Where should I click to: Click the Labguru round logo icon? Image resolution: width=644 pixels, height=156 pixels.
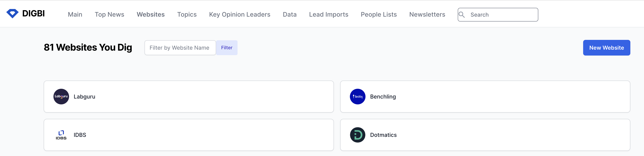[x=61, y=97]
